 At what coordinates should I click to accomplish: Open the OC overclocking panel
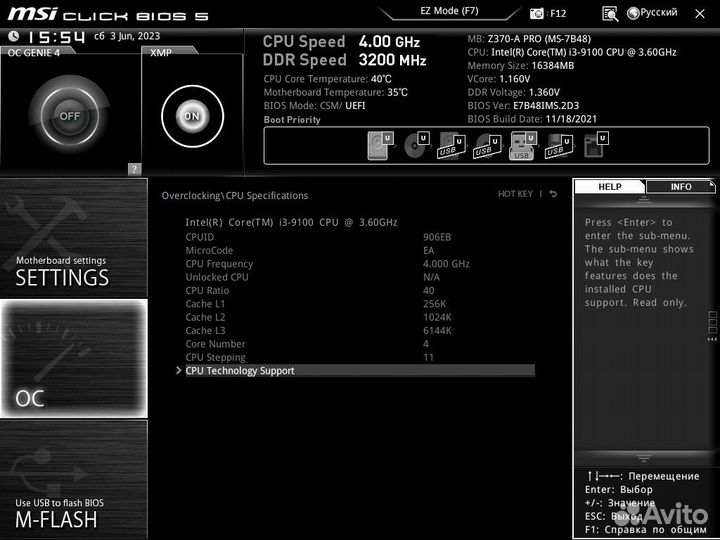click(x=74, y=359)
